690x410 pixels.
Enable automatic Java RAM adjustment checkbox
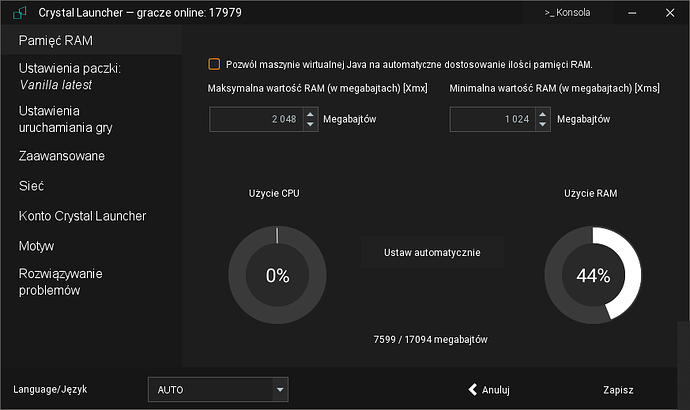tap(214, 64)
